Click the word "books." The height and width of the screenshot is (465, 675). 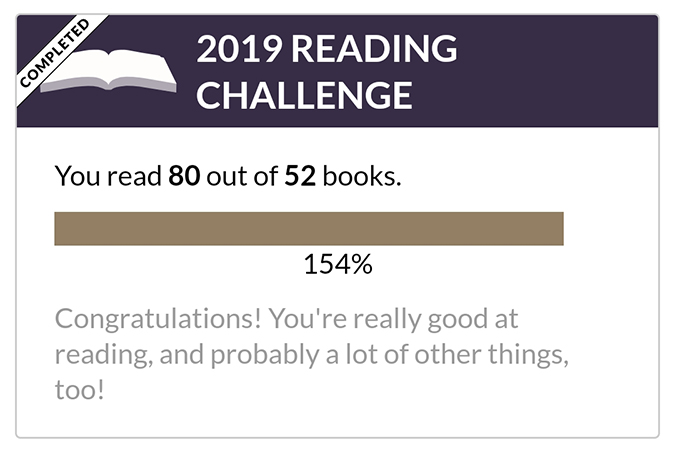(x=362, y=176)
